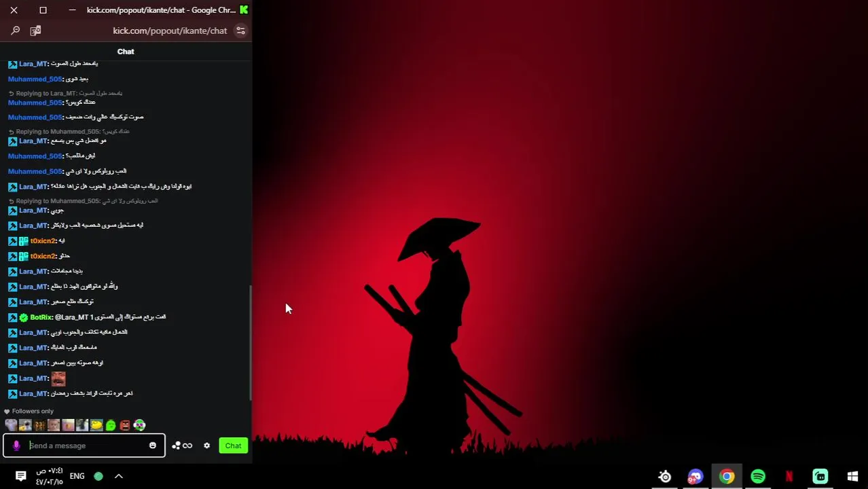This screenshot has width=868, height=489.
Task: Show hidden system tray icons chevron
Action: (x=118, y=476)
